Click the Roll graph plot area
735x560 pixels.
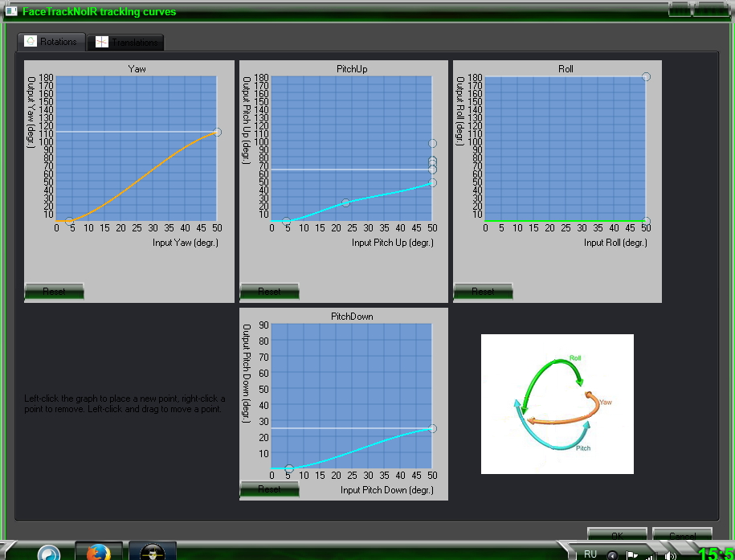click(x=566, y=148)
